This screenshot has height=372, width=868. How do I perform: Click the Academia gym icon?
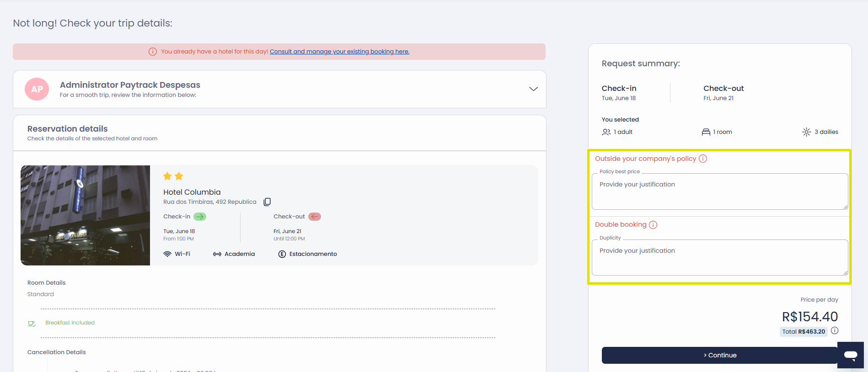(x=217, y=254)
